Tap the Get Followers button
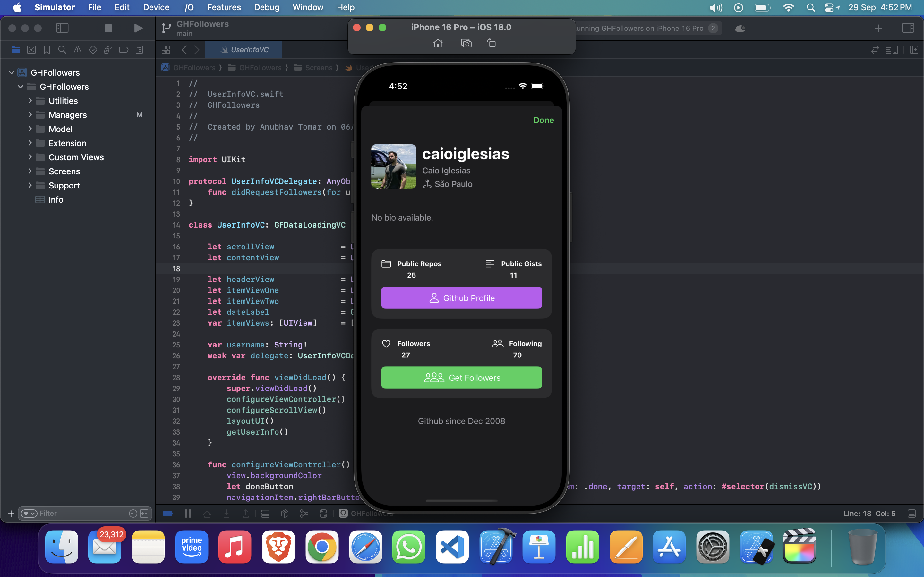Screen dimensions: 924x577 (461, 377)
